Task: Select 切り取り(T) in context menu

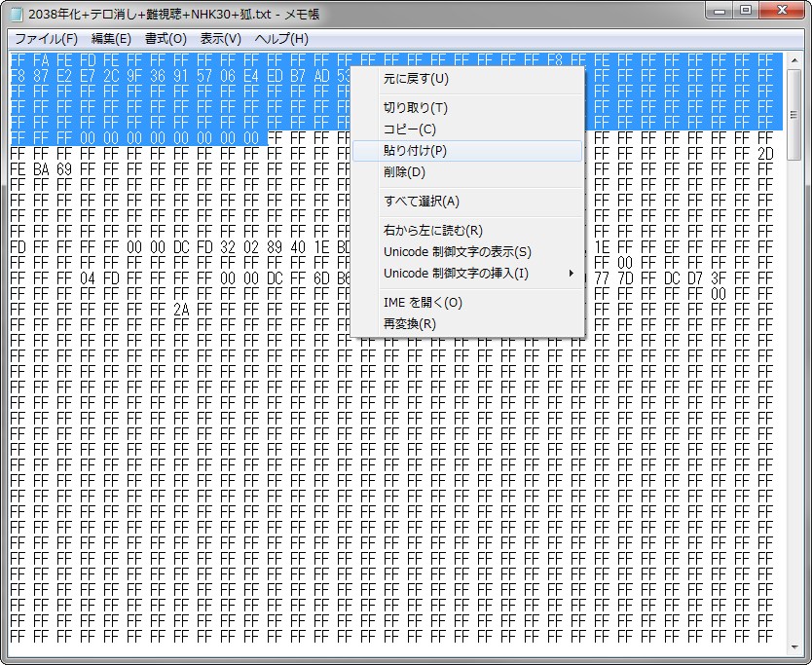Action: [x=416, y=108]
